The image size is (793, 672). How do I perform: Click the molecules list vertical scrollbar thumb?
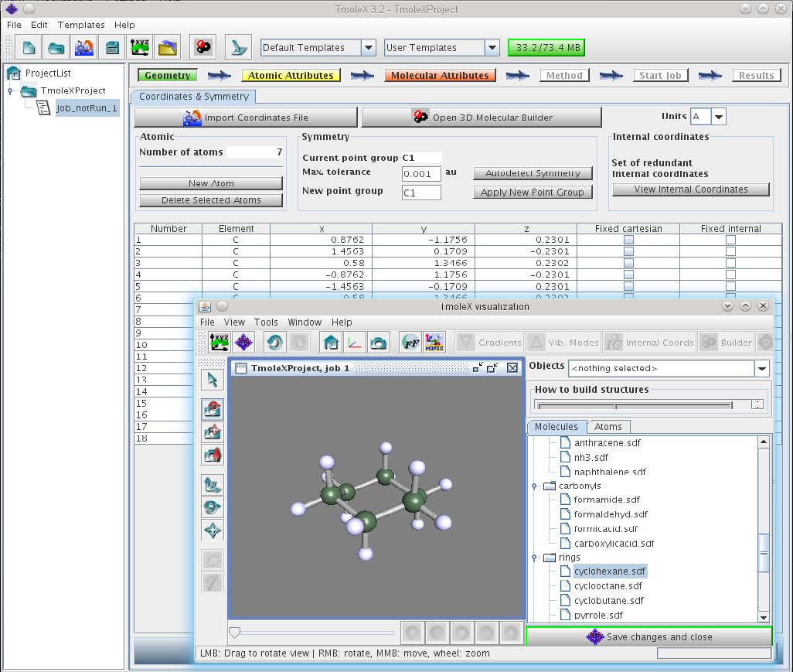point(764,553)
